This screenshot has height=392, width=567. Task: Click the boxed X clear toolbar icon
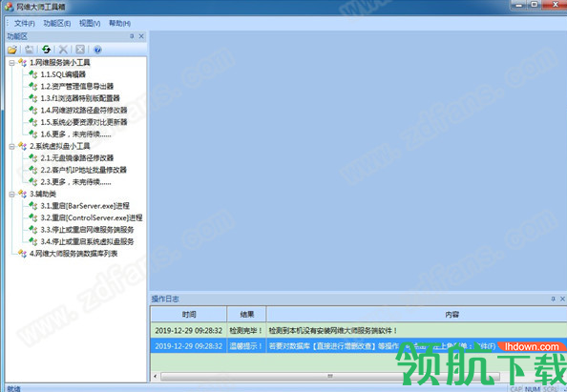tap(80, 50)
